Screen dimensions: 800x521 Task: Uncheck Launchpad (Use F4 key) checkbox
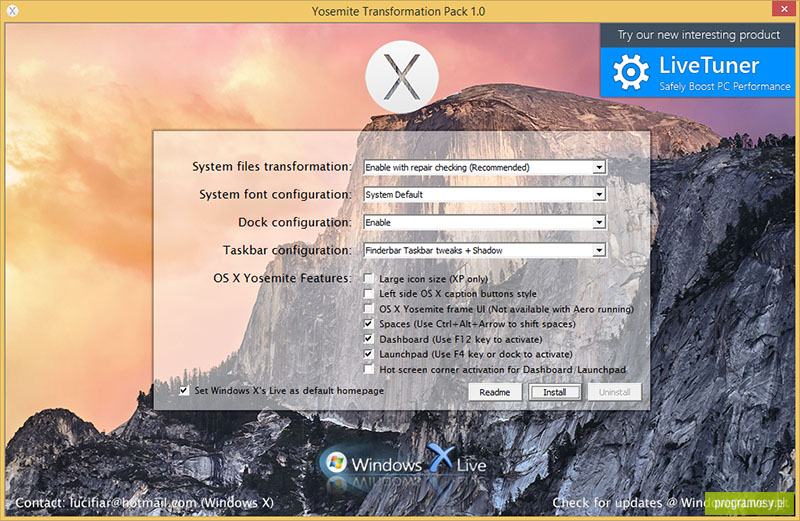pos(368,354)
